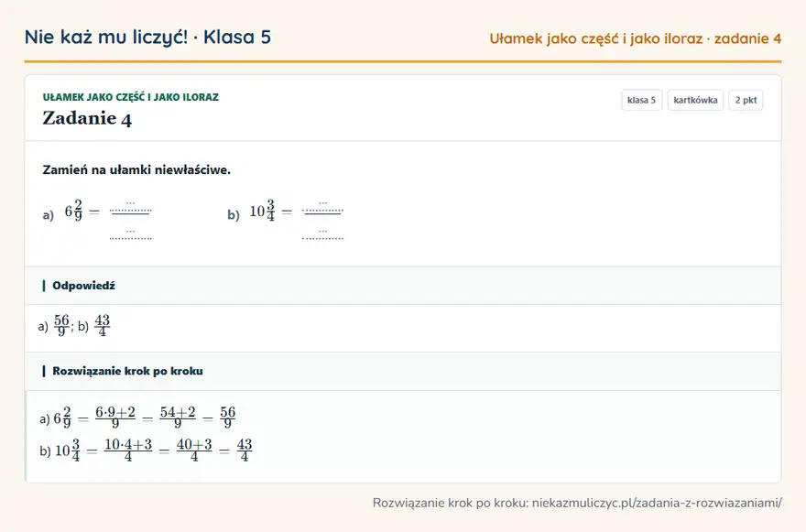Viewport: 806px width, 532px height.
Task: Click the final result 56/9 in solution line a)
Action: [x=228, y=418]
